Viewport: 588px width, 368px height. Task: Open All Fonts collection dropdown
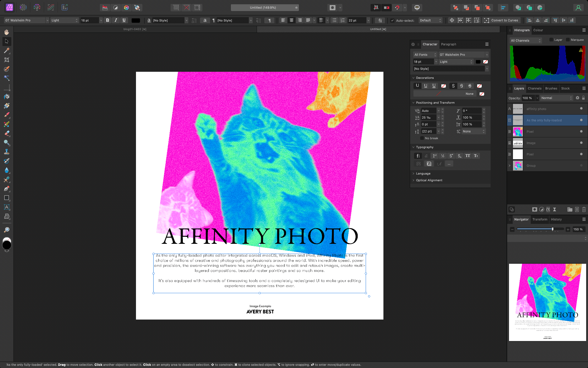[x=425, y=55]
